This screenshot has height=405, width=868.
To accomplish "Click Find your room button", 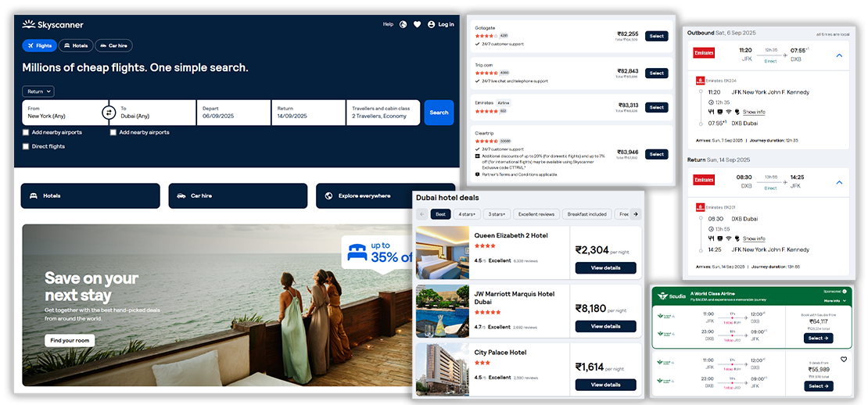I will (x=70, y=341).
